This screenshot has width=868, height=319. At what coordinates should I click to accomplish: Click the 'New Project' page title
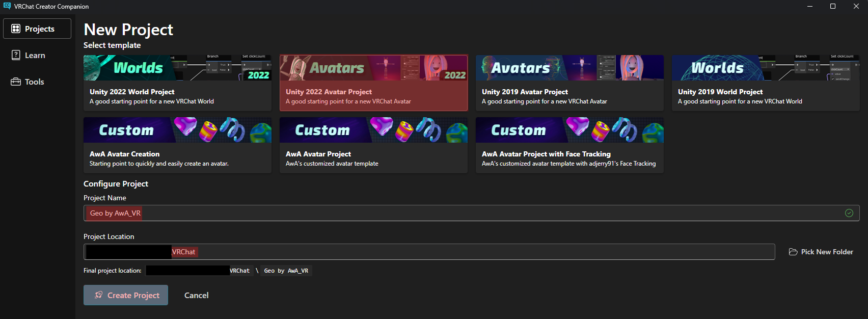pyautogui.click(x=128, y=30)
